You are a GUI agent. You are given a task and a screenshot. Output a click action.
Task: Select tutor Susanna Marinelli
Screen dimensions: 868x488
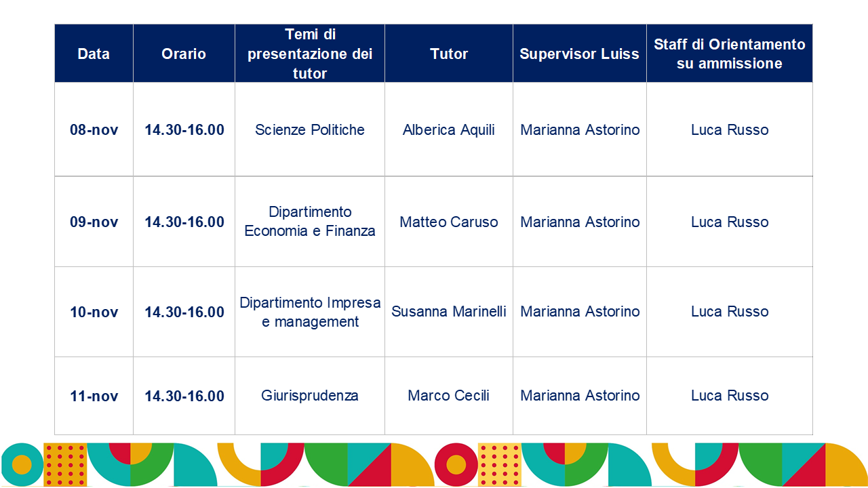pos(449,312)
